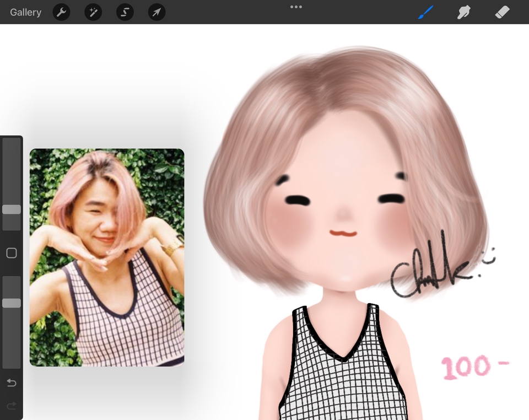Undo the last stroke with undo arrow

12,383
